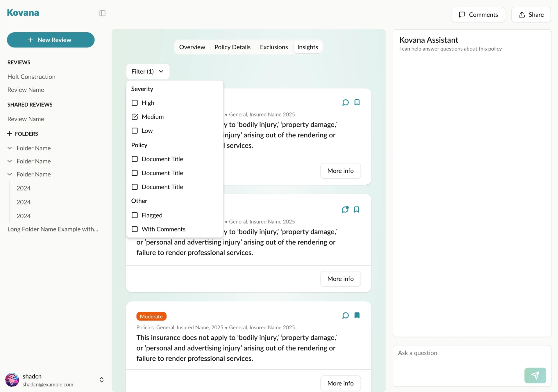Collapse the sidebar with the panel icon

(102, 13)
